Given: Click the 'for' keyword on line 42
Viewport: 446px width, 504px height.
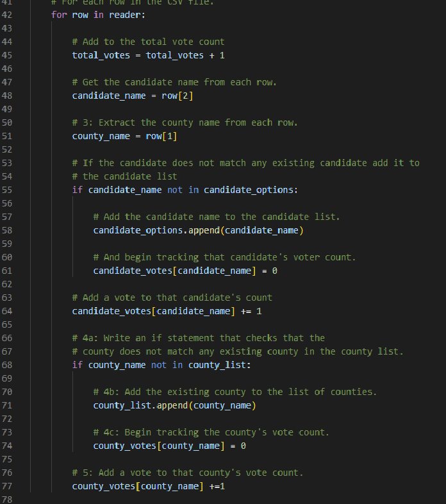Looking at the screenshot, I should coord(59,15).
